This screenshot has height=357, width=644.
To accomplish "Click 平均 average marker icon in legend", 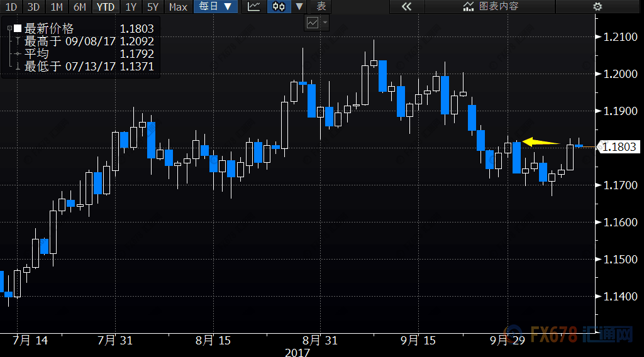I will point(17,54).
